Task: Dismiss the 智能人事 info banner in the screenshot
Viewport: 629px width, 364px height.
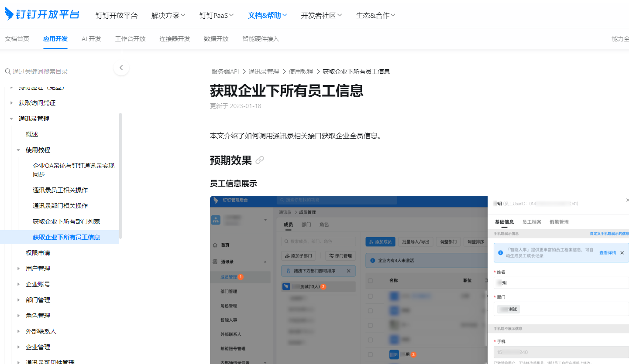Action: (x=622, y=253)
